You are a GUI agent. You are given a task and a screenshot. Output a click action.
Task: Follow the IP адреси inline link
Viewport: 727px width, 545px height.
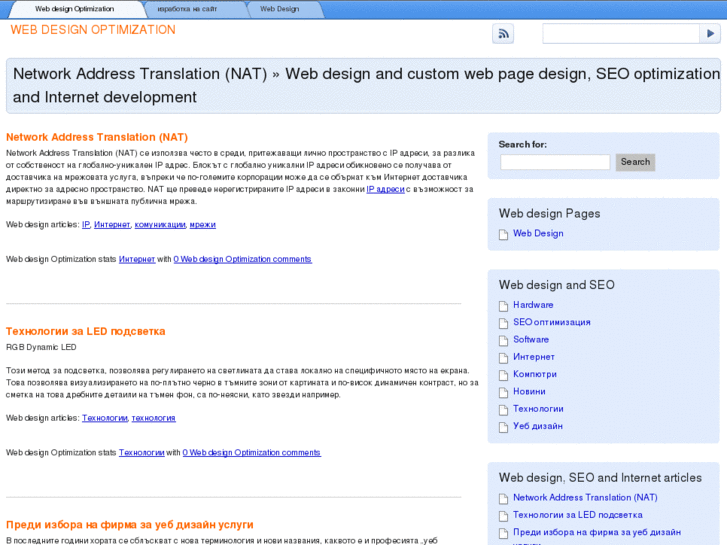point(385,189)
